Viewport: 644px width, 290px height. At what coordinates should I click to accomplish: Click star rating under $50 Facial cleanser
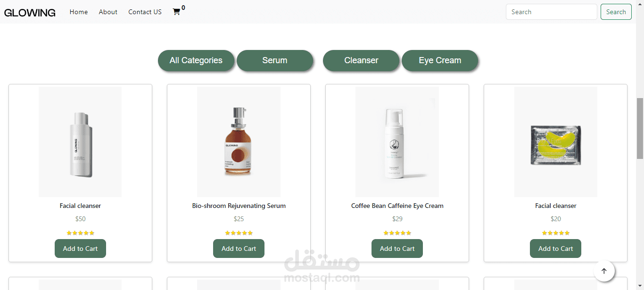pyautogui.click(x=80, y=233)
